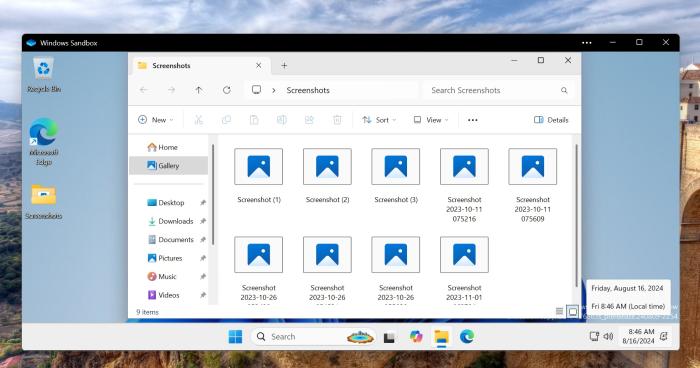
Task: Click the Search Screenshots field
Action: click(x=498, y=90)
